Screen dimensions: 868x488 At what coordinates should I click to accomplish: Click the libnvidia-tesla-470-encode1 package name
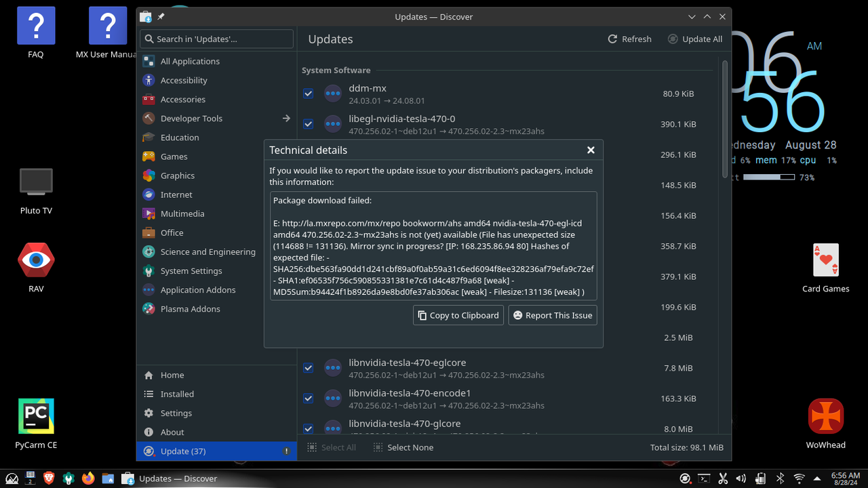410,393
